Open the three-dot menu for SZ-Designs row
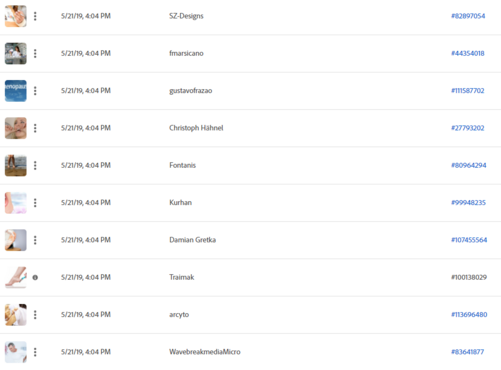 (35, 16)
